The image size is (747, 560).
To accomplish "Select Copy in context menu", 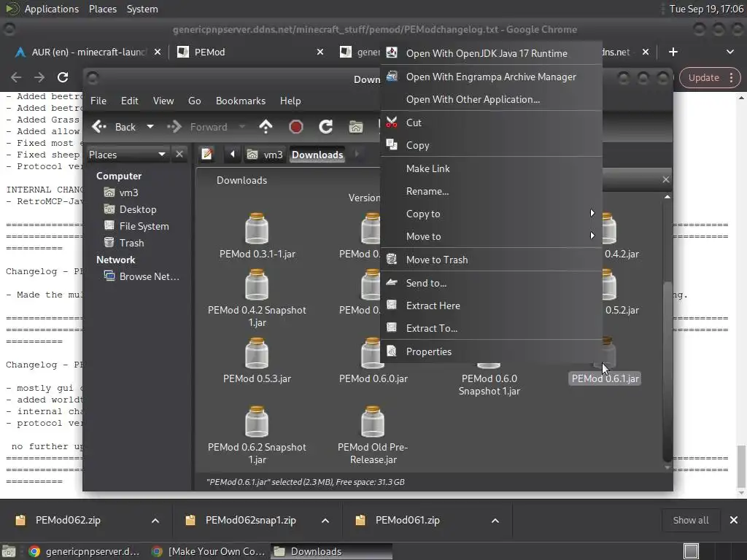I will (491, 145).
